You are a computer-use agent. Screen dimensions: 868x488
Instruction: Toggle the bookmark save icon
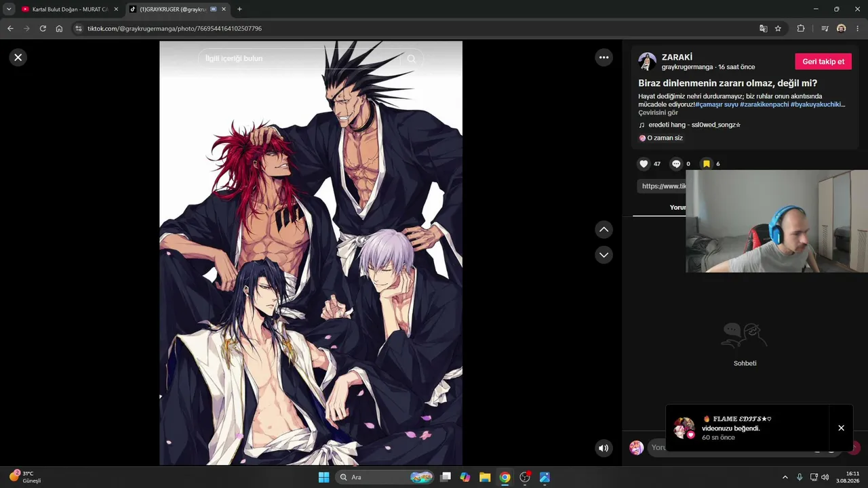tap(706, 164)
